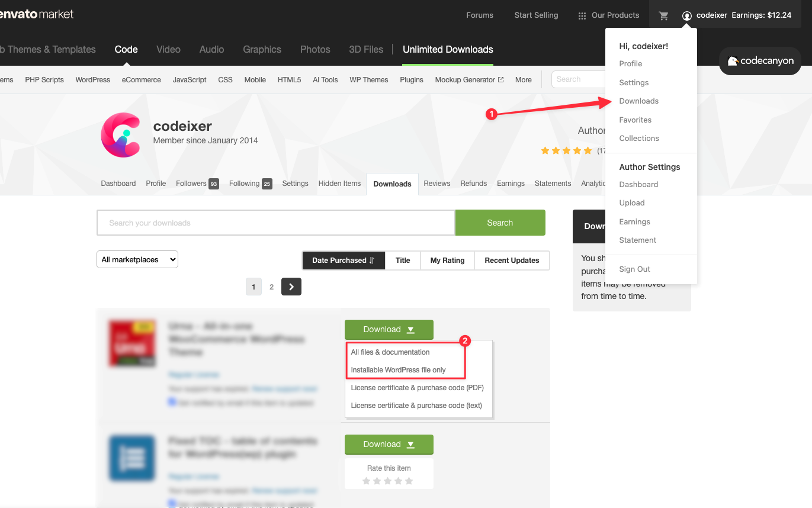Expand the More categories menu

tap(523, 80)
